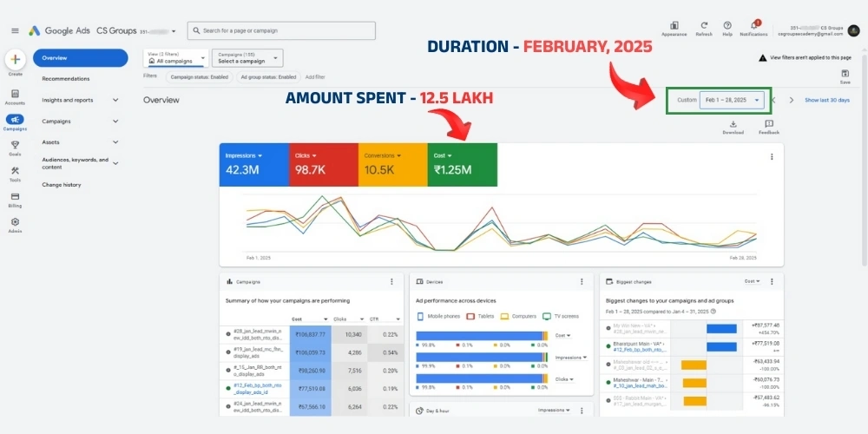Image resolution: width=868 pixels, height=434 pixels.
Task: Click Show last 30 days link
Action: coord(826,100)
